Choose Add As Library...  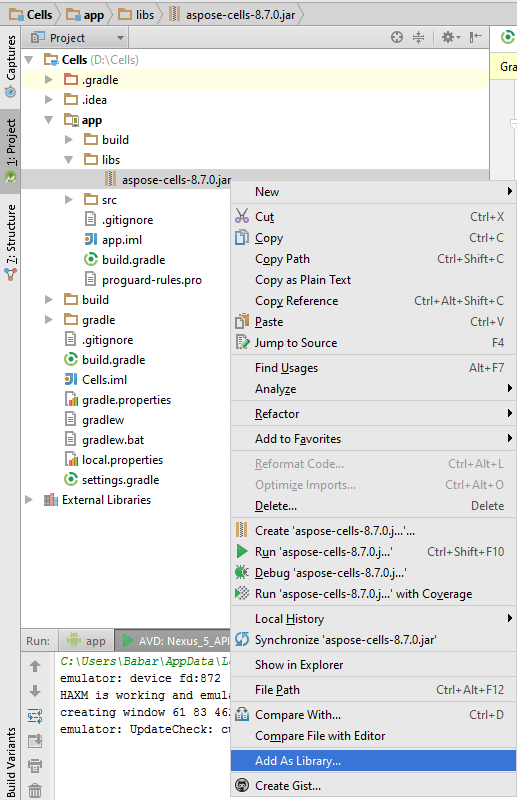(373, 760)
